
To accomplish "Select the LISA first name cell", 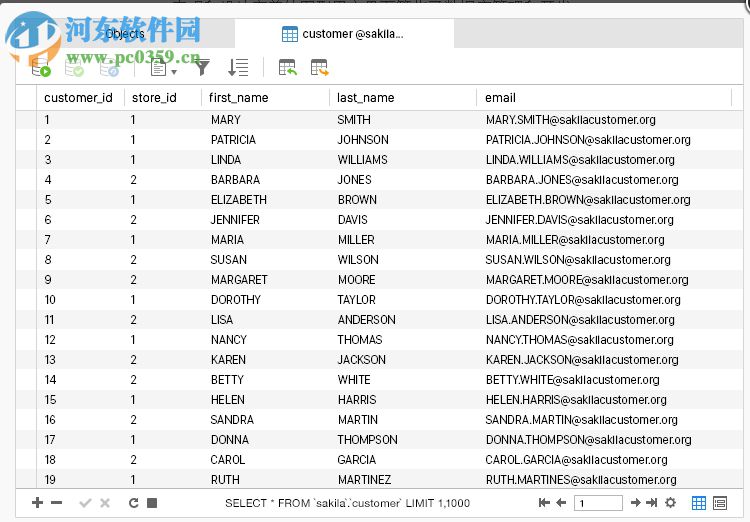I will tap(222, 320).
